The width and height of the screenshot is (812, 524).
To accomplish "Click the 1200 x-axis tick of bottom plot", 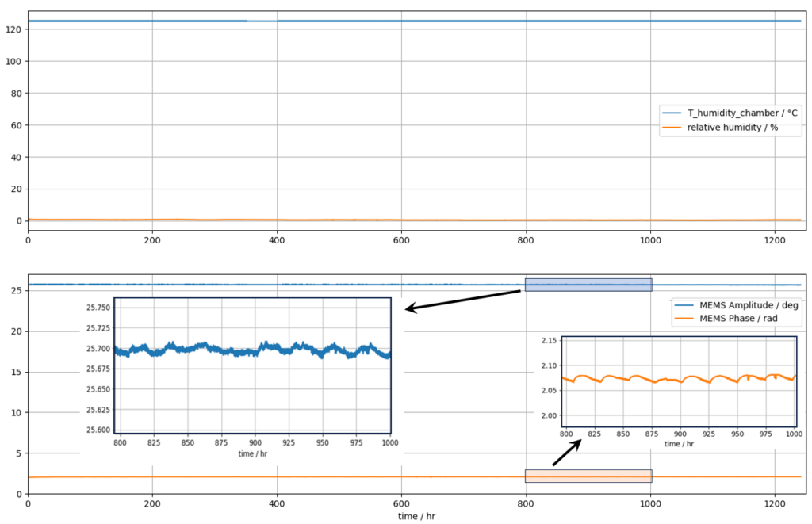I will (x=775, y=503).
